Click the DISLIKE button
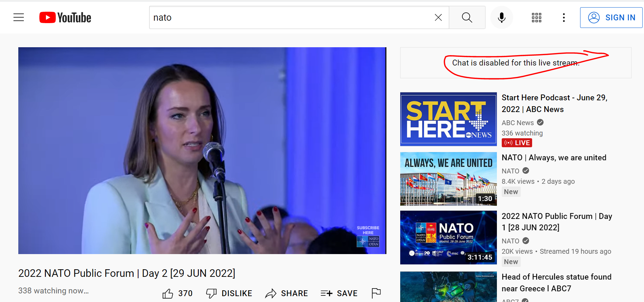Screen dimensions: 644x302 pos(229,293)
